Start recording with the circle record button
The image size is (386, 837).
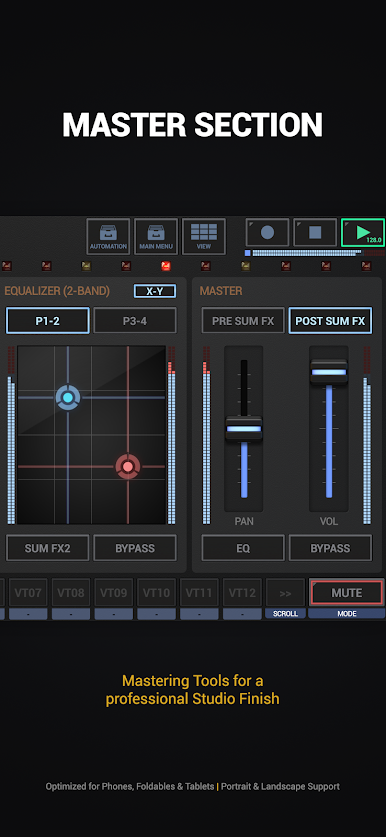pyautogui.click(x=267, y=232)
